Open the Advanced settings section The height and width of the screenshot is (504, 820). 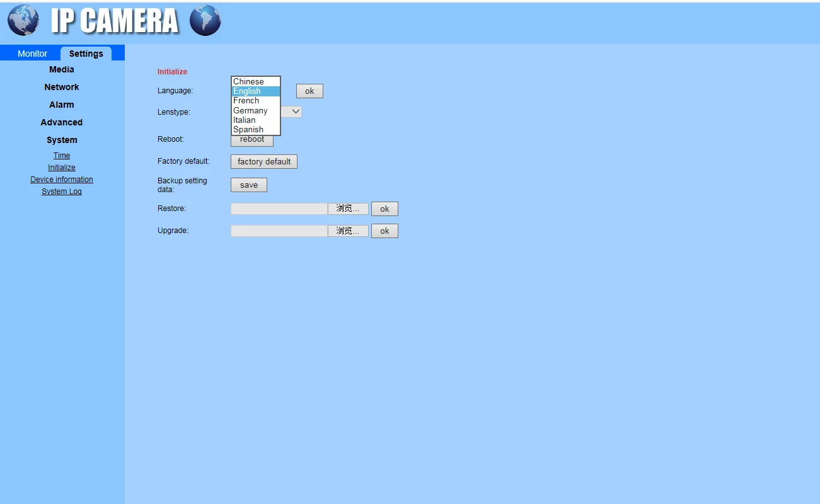pos(62,122)
